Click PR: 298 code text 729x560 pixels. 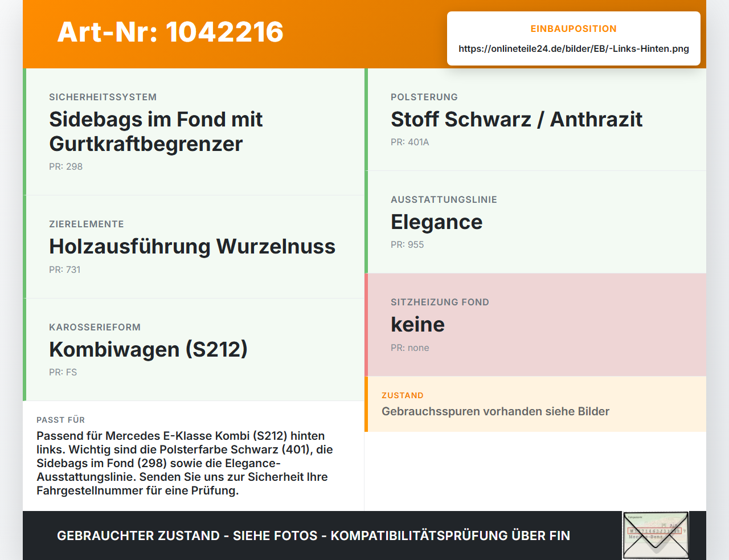65,166
